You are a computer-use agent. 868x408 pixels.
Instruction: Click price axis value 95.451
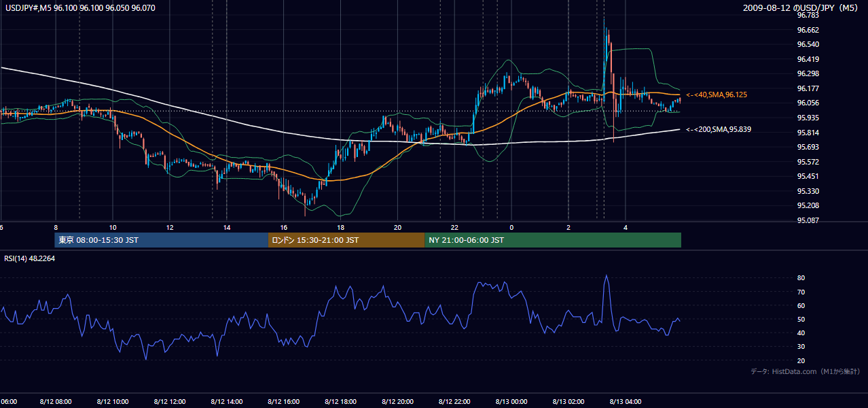808,176
